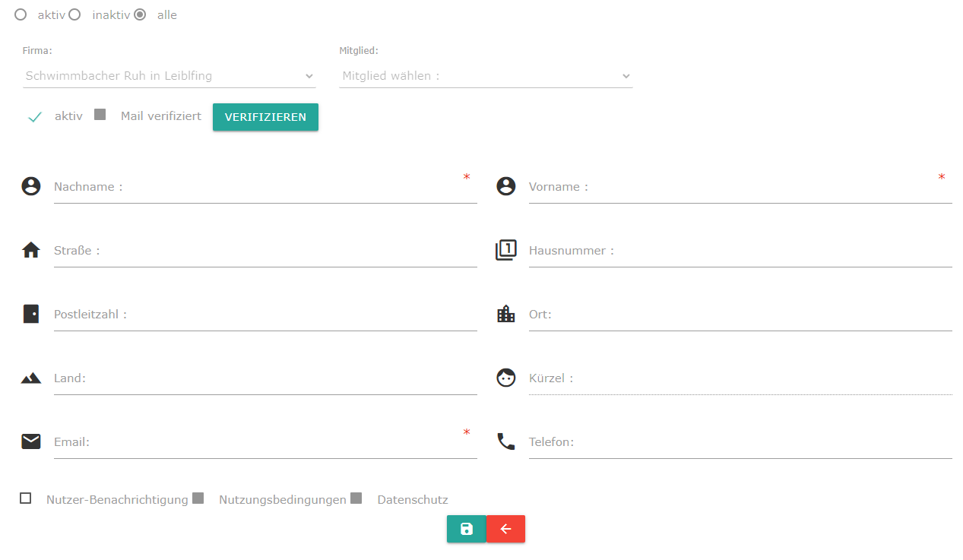Click the face icon beside Kürzel
Viewport: 963px width, 560px height.
(x=505, y=378)
